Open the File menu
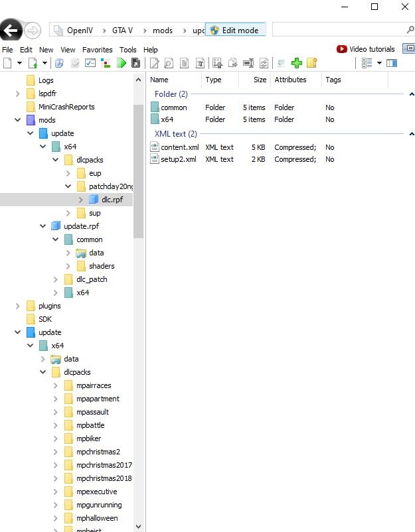Image resolution: width=415 pixels, height=532 pixels. coord(7,50)
